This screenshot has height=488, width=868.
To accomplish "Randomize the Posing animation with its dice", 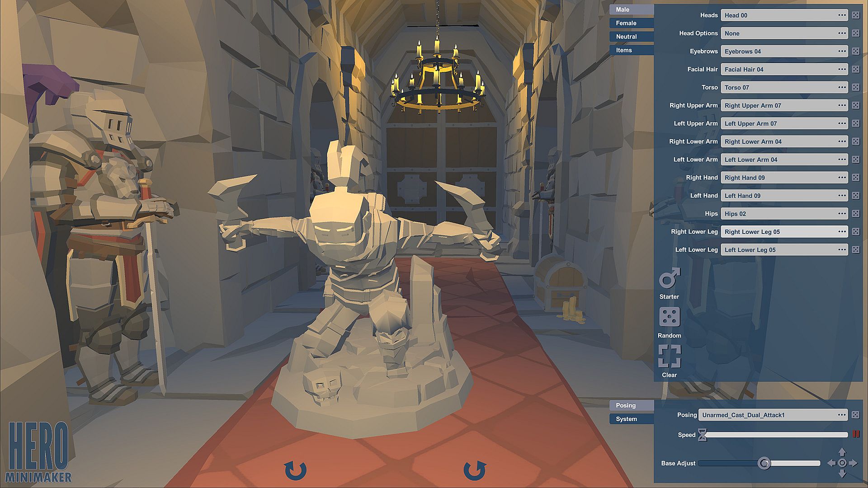I will coord(855,415).
